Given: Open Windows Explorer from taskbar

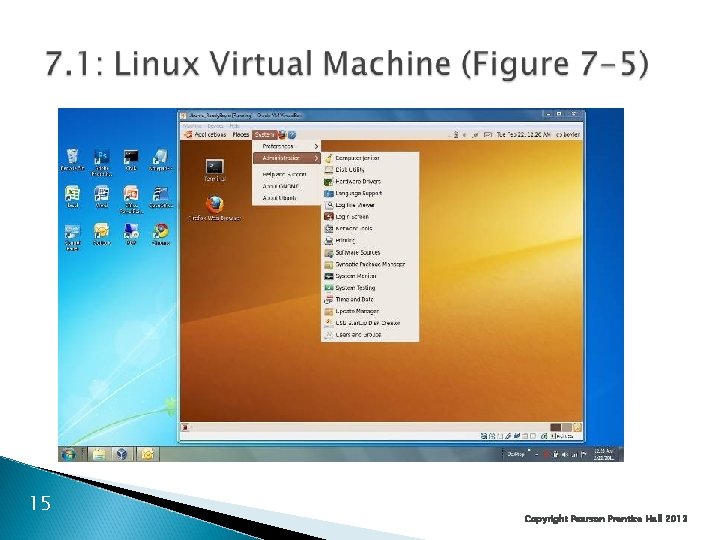Looking at the screenshot, I should 99,454.
